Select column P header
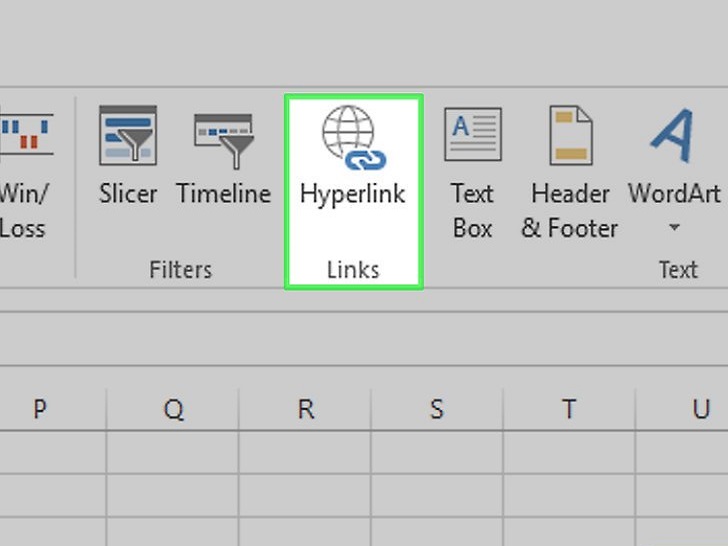Viewport: 728px width, 546px height. 40,409
